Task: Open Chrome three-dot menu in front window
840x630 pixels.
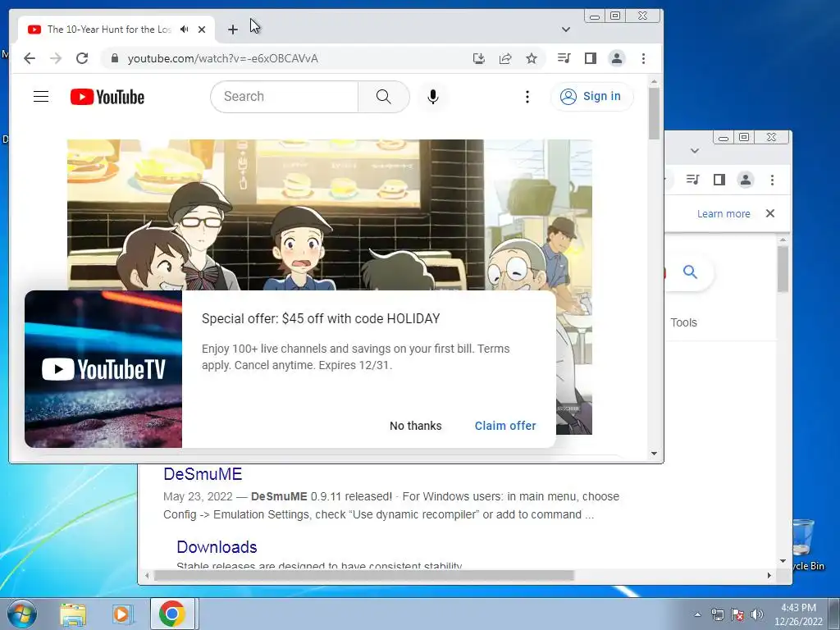Action: tap(643, 58)
